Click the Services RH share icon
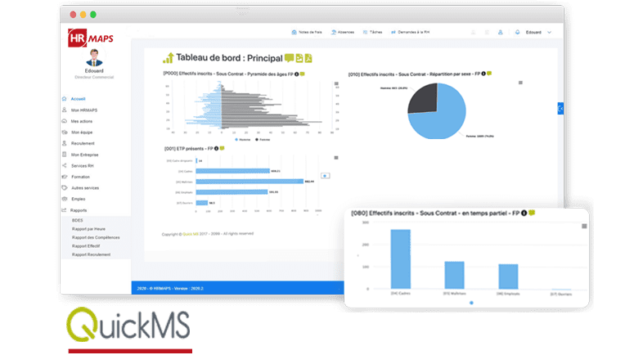Screen dimensions: 625x364 pyautogui.click(x=64, y=165)
